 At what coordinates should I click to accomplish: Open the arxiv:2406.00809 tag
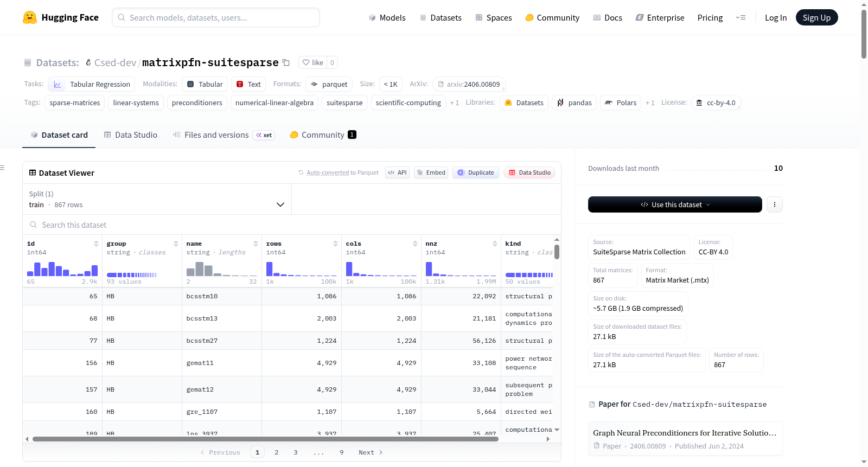click(469, 84)
